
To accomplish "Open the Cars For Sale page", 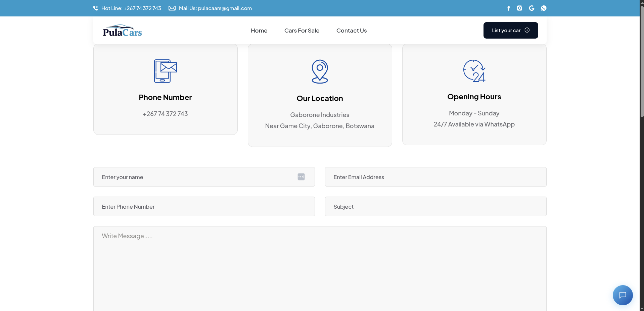I will click(x=302, y=31).
